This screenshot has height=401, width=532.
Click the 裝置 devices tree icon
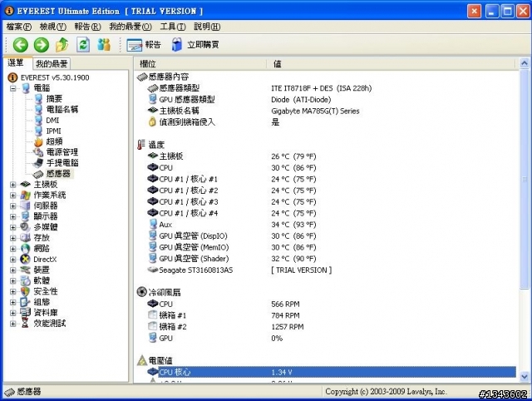(x=26, y=270)
